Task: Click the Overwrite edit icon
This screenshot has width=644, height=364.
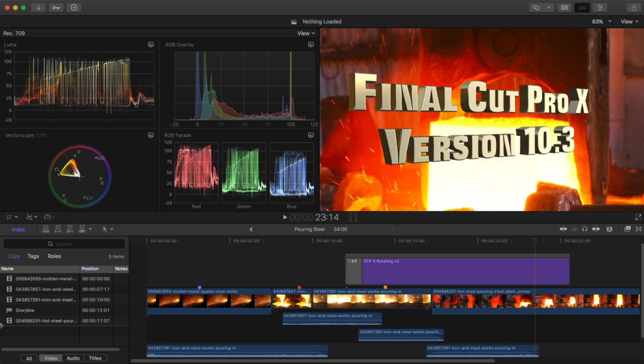Action: click(82, 229)
